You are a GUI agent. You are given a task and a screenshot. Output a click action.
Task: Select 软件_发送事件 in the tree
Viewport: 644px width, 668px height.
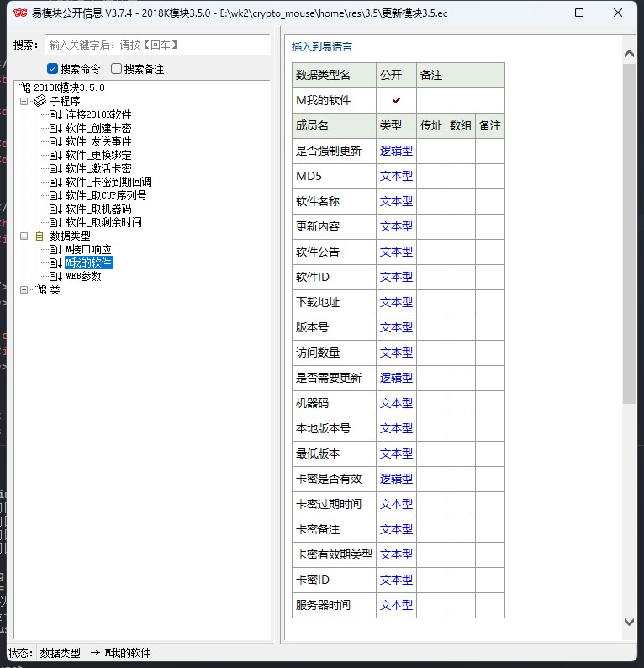click(98, 141)
